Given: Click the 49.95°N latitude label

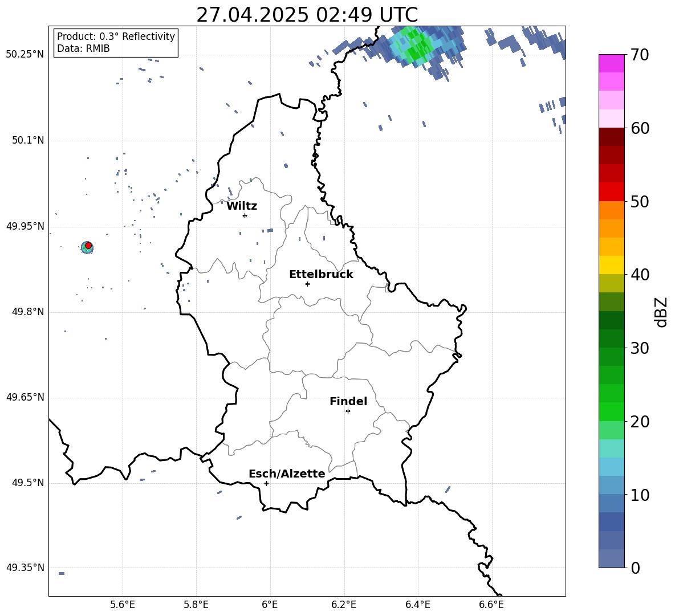Looking at the screenshot, I should [25, 226].
